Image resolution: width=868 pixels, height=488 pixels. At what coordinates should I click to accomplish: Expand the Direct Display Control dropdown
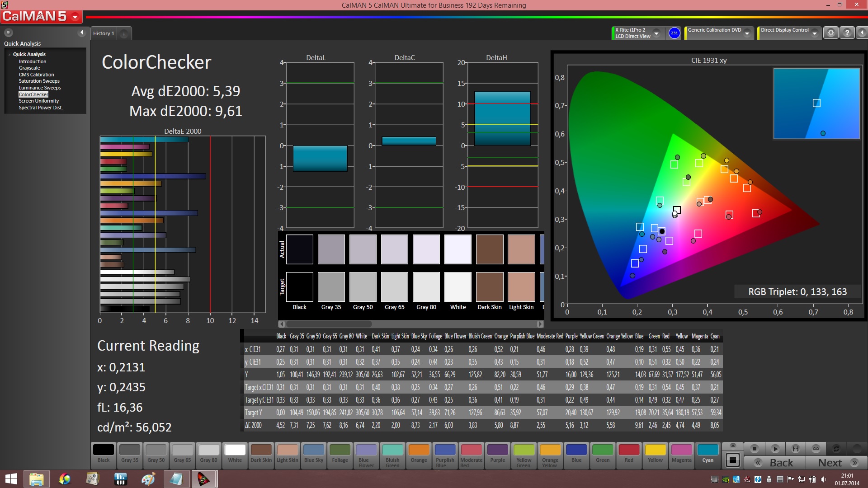point(814,33)
